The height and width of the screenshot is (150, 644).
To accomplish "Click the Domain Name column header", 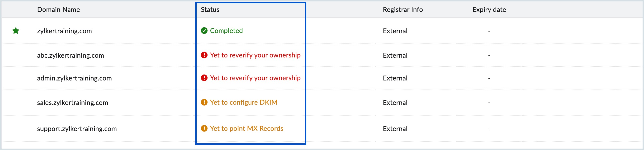I will click(x=58, y=9).
